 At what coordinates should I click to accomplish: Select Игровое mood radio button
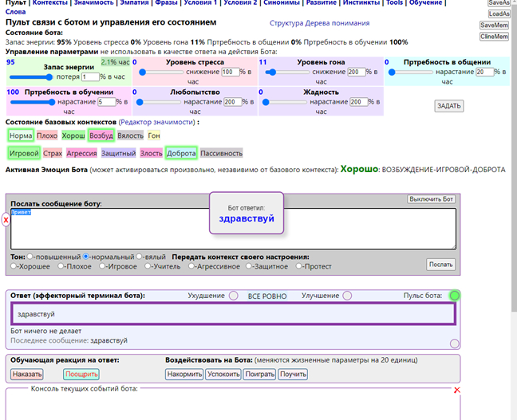(102, 266)
